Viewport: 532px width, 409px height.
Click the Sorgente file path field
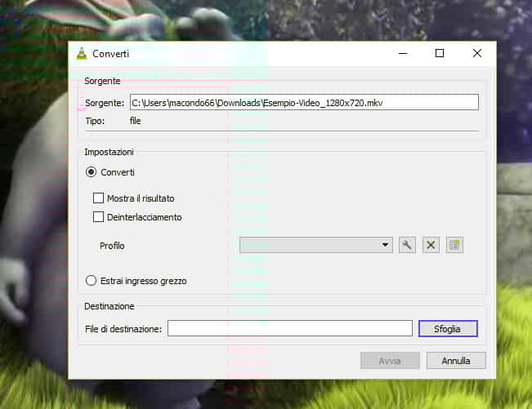pyautogui.click(x=303, y=102)
